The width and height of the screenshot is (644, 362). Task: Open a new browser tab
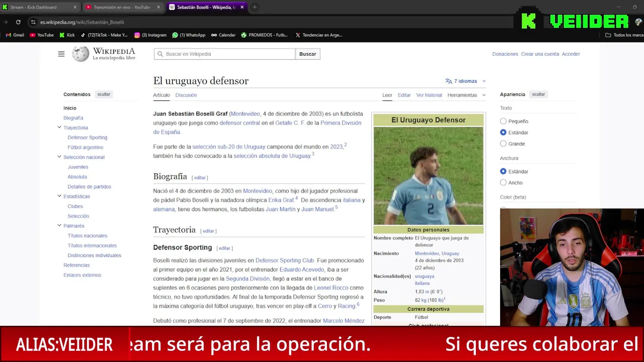(x=255, y=7)
